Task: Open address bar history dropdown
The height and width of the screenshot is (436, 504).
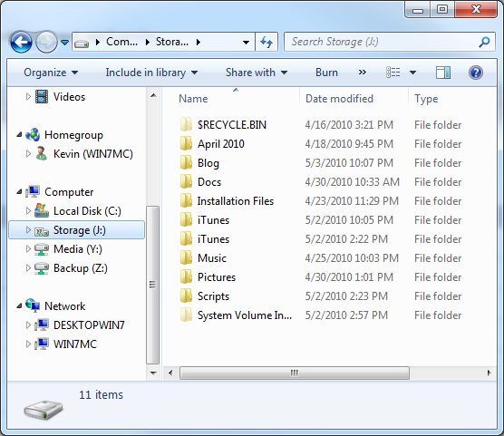Action: click(246, 42)
